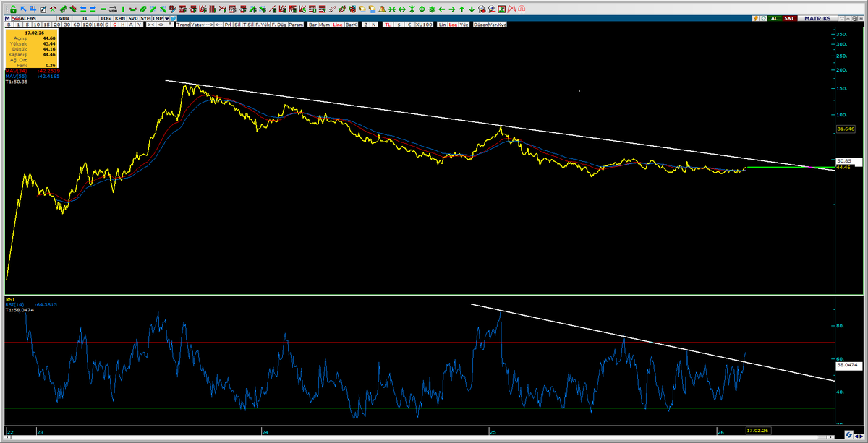Open dropdown arrow next to TMP

coord(166,18)
